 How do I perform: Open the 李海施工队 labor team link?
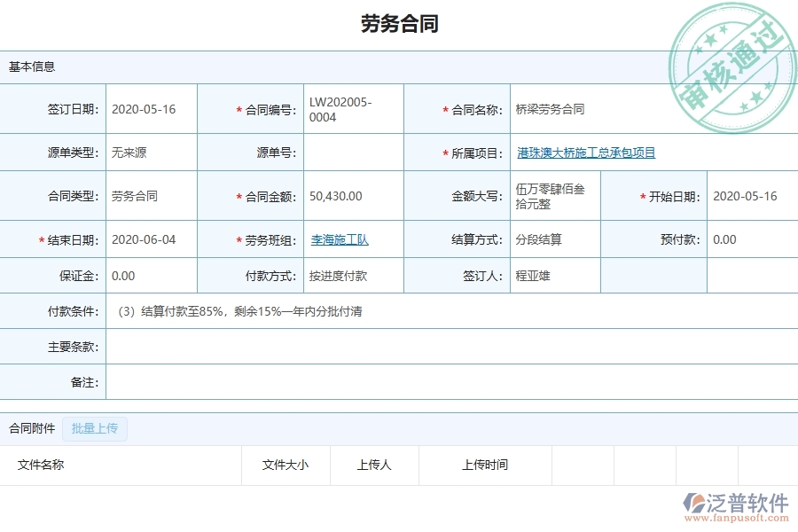click(339, 239)
